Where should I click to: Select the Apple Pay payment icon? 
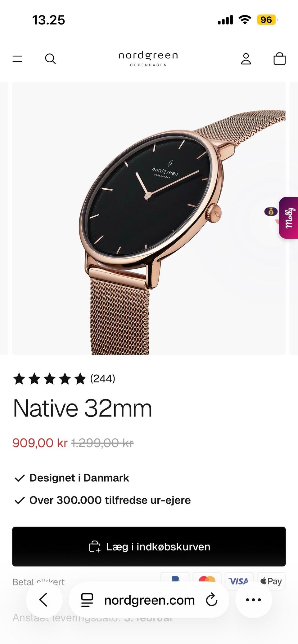click(x=271, y=581)
